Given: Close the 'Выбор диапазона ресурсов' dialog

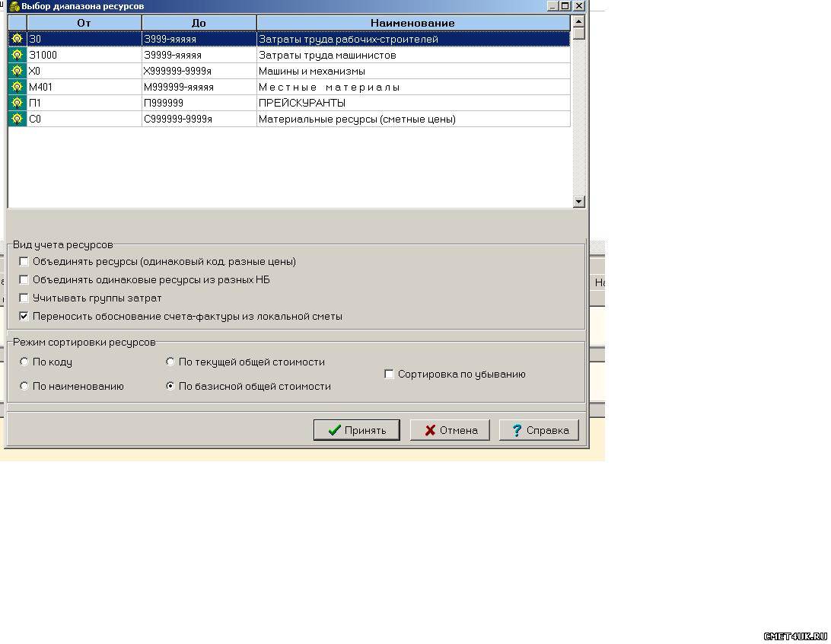Looking at the screenshot, I should pyautogui.click(x=578, y=6).
